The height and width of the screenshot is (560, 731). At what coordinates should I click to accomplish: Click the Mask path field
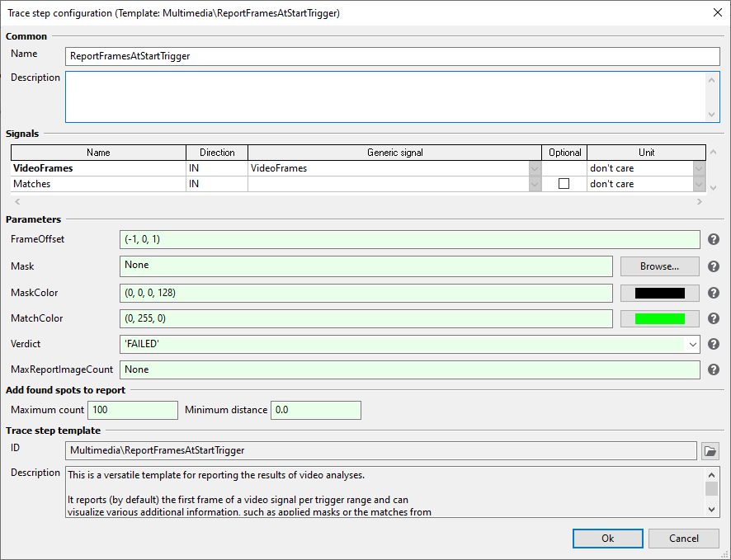pyautogui.click(x=366, y=266)
